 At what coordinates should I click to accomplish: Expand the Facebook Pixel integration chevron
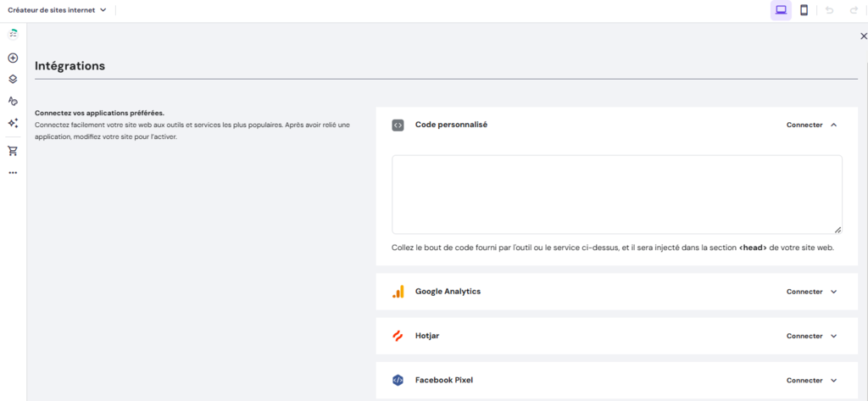tap(834, 381)
